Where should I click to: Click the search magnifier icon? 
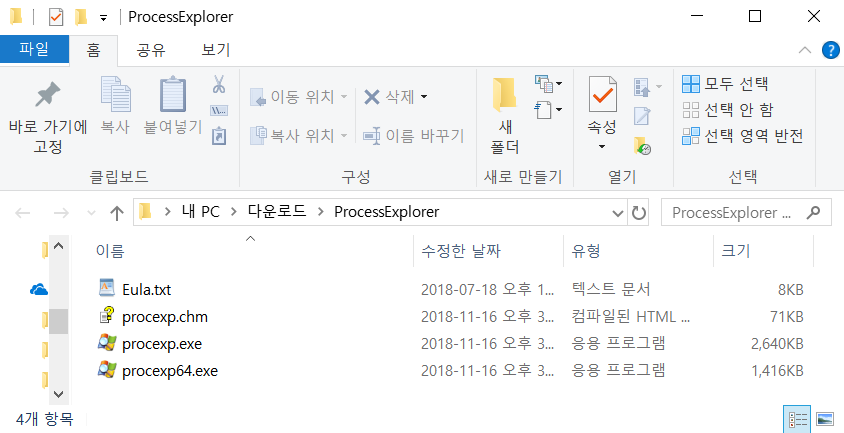pos(813,213)
